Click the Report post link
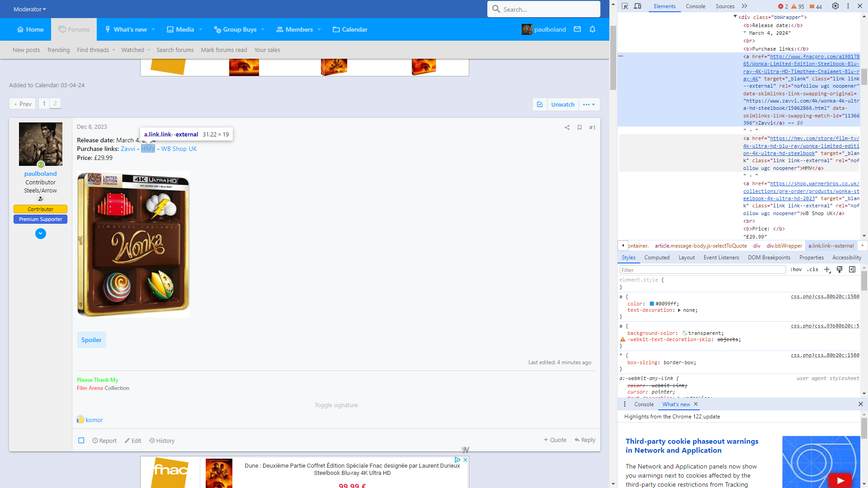Screen dimensions: 868x488 click(104, 441)
